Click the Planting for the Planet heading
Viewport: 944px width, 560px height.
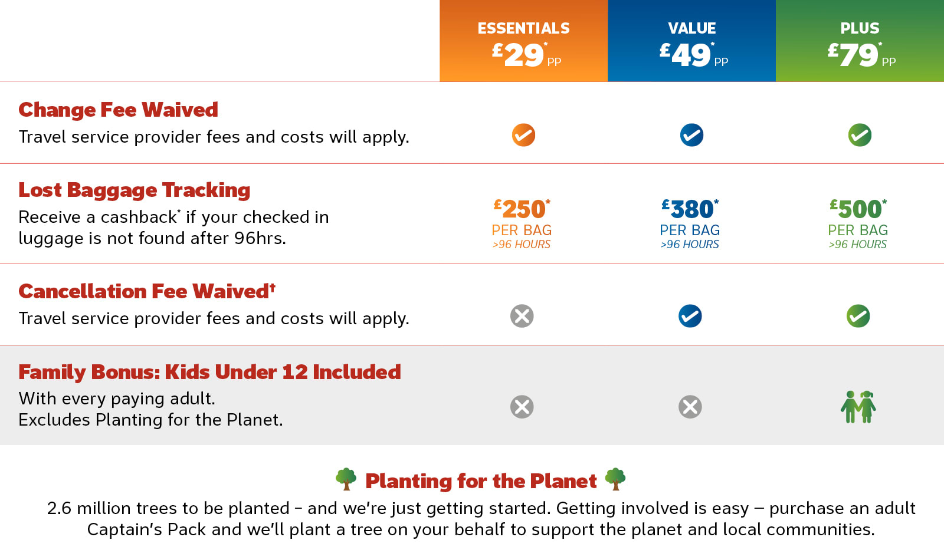coord(481,481)
